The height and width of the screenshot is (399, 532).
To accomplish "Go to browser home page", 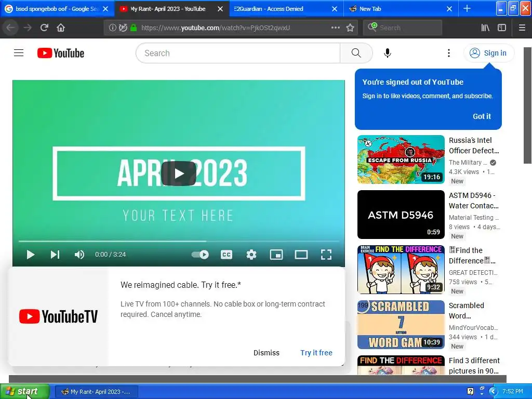I will point(61,28).
